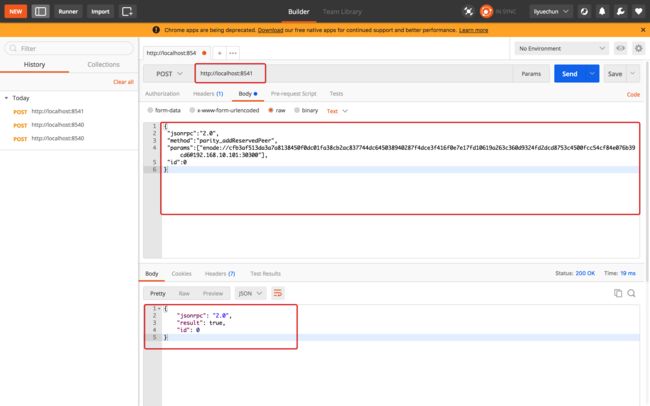This screenshot has width=650, height=406.
Task: Open the Runner
Action: pos(68,11)
